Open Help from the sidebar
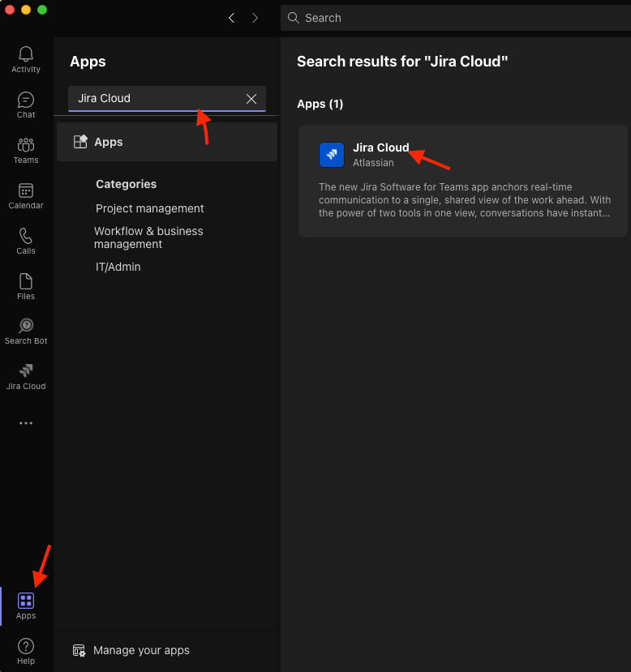Screen dimensions: 631x672 point(25,648)
